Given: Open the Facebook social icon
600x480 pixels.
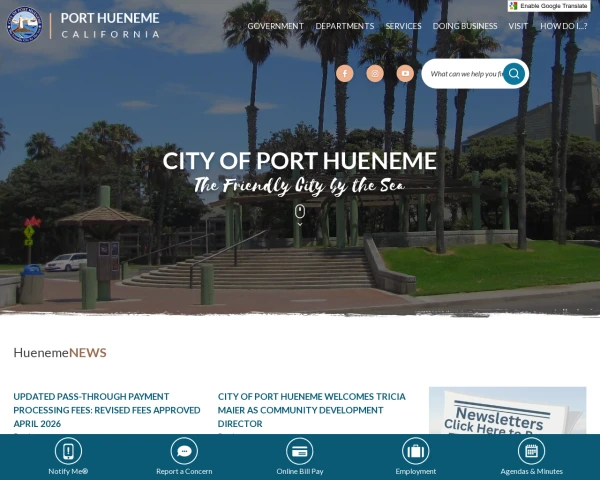Looking at the screenshot, I should (x=344, y=73).
